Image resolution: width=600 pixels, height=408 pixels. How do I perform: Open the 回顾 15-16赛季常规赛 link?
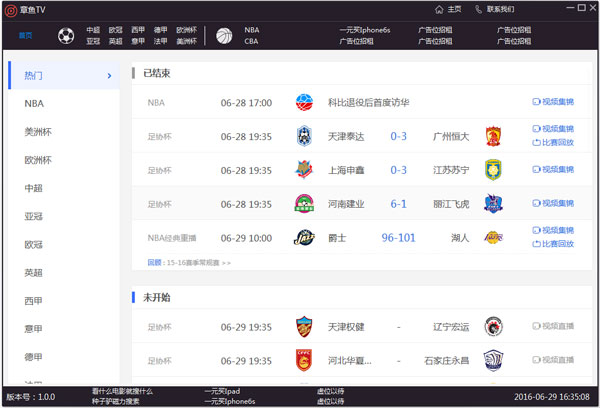click(x=189, y=263)
